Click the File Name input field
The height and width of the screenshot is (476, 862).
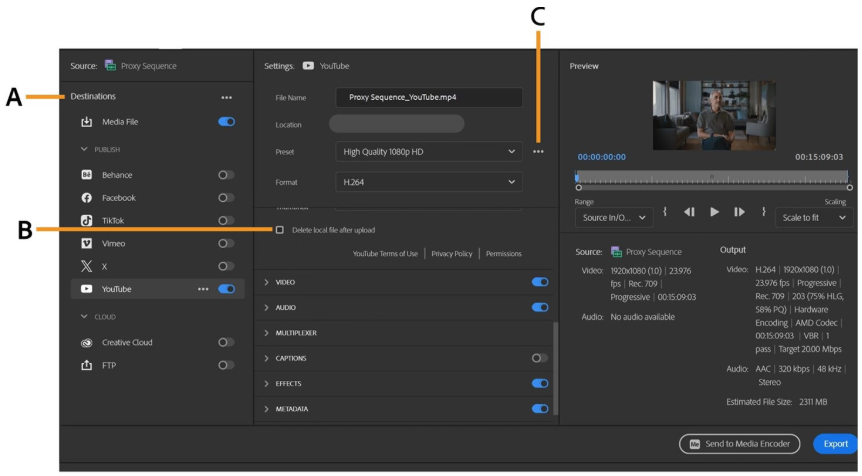pyautogui.click(x=429, y=97)
